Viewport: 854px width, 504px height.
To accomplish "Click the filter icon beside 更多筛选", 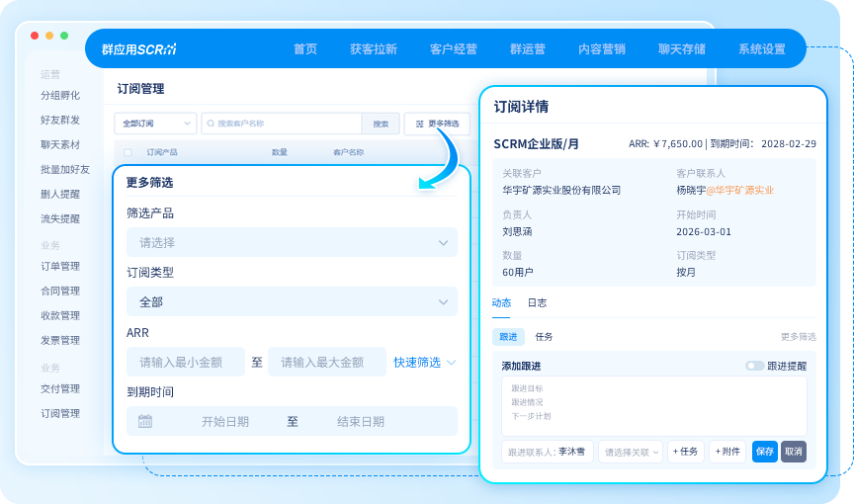I will [x=419, y=125].
